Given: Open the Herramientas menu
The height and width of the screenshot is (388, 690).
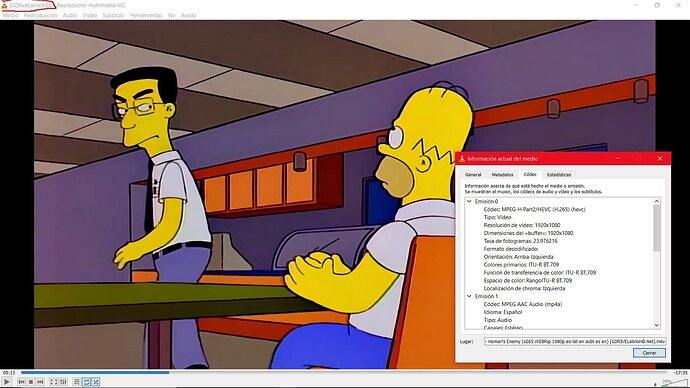Looking at the screenshot, I should (x=146, y=15).
